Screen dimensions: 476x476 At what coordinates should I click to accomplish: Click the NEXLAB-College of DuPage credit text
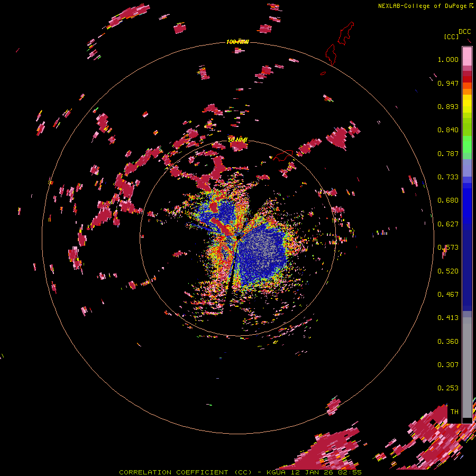tap(422, 6)
